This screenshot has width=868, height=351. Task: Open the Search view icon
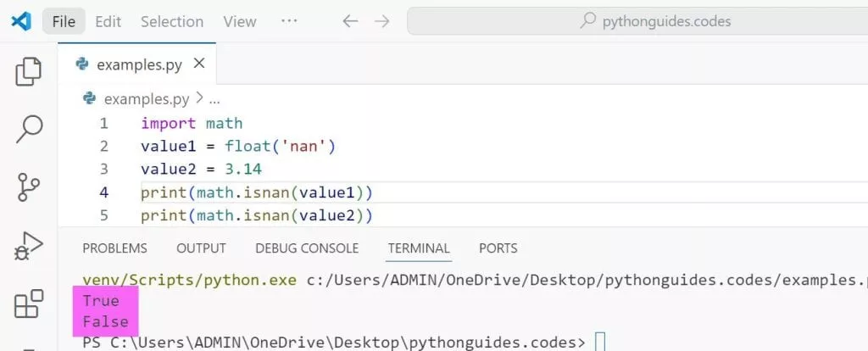pyautogui.click(x=29, y=130)
